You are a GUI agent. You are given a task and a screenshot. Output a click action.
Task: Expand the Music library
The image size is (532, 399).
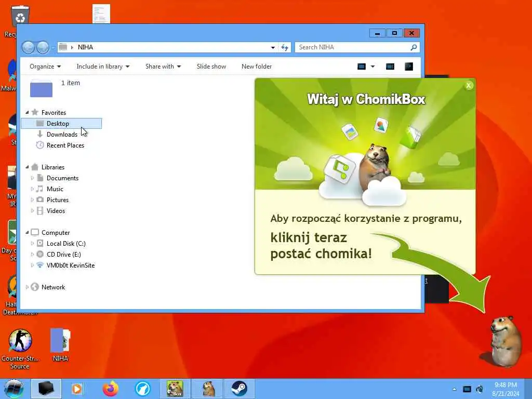click(x=32, y=189)
